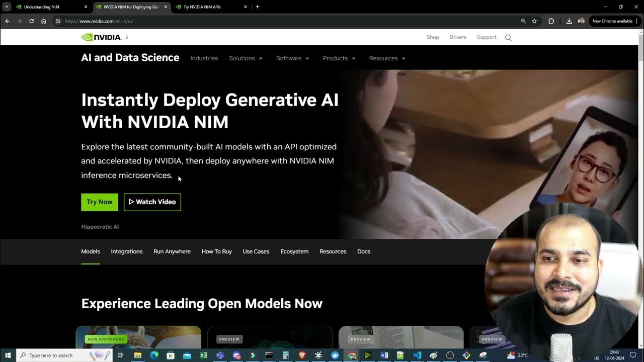This screenshot has height=362, width=644.
Task: Click the NVIDIA logo
Action: (101, 37)
